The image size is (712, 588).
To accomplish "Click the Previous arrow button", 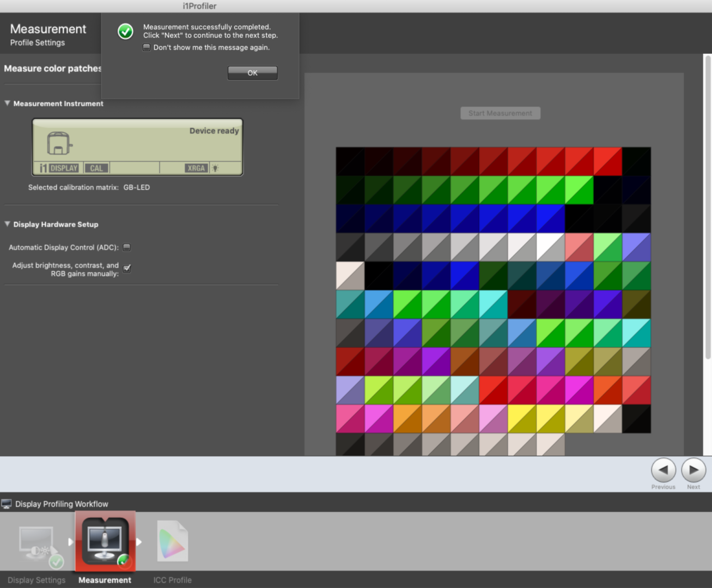I will tap(663, 470).
